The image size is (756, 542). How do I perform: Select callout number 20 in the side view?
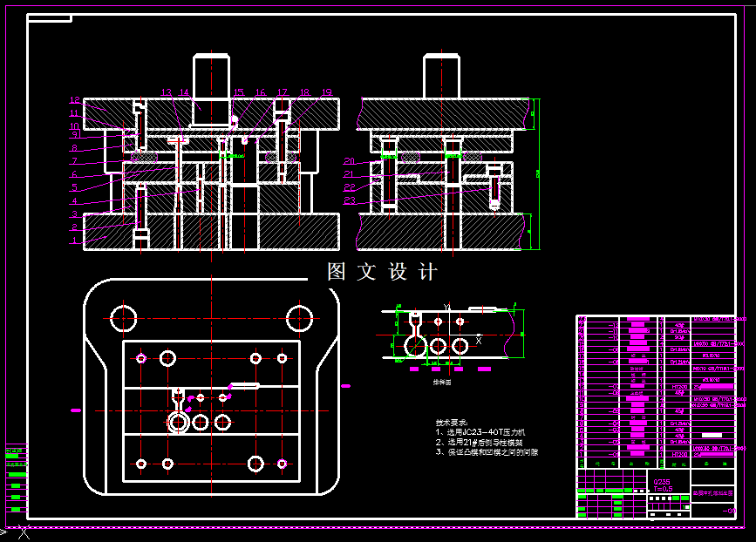tap(349, 161)
